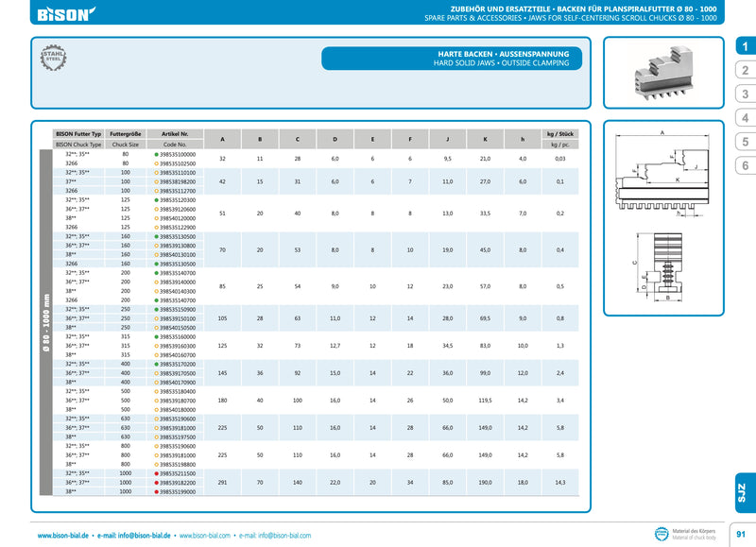
Task: Select the SJZ side tab
Action: click(x=741, y=492)
